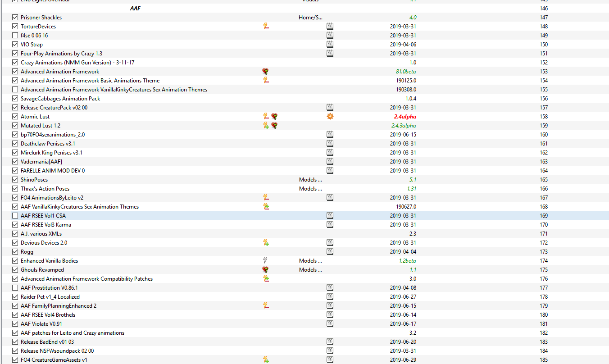
Task: Click the calendar icon beside VIO Strap
Action: [x=330, y=44]
